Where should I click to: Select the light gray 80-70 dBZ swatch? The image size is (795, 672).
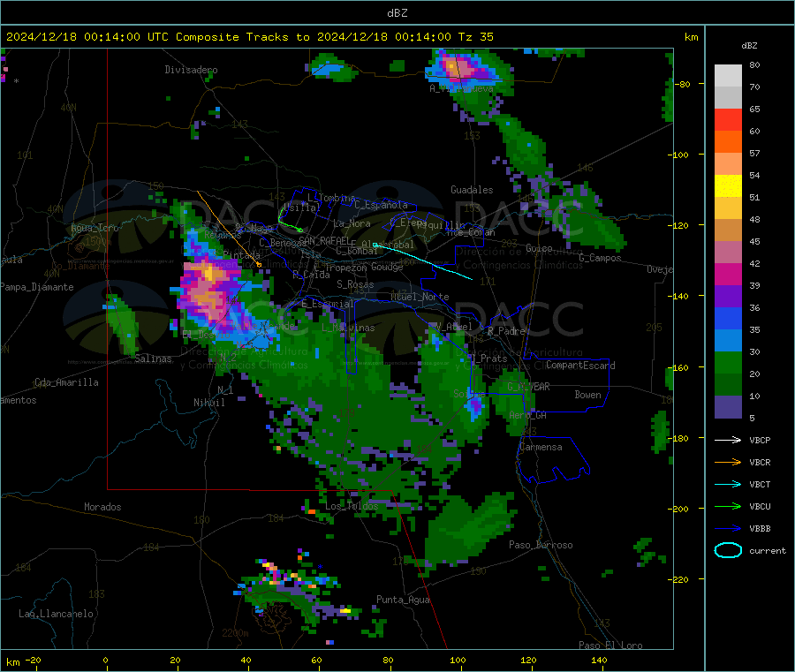(x=728, y=76)
